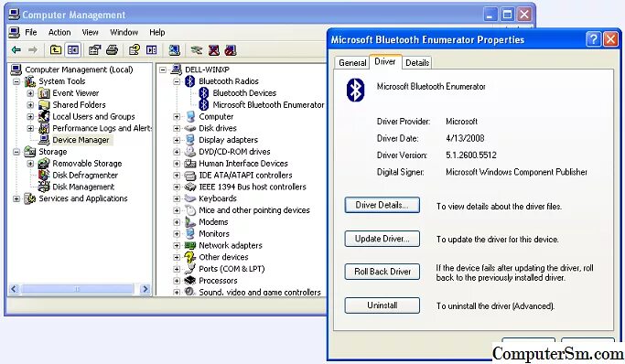Click the Other devices question mark icon
This screenshot has width=625, height=364.
(190, 257)
